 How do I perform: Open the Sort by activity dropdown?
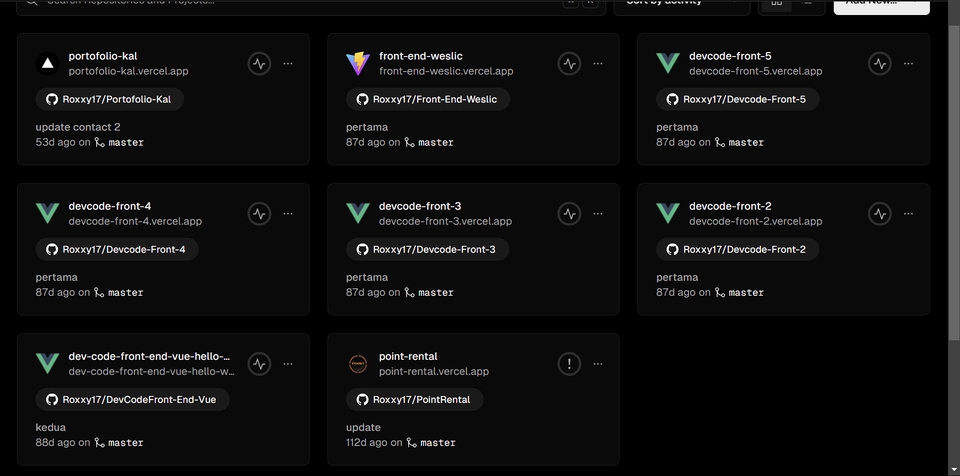(680, 4)
